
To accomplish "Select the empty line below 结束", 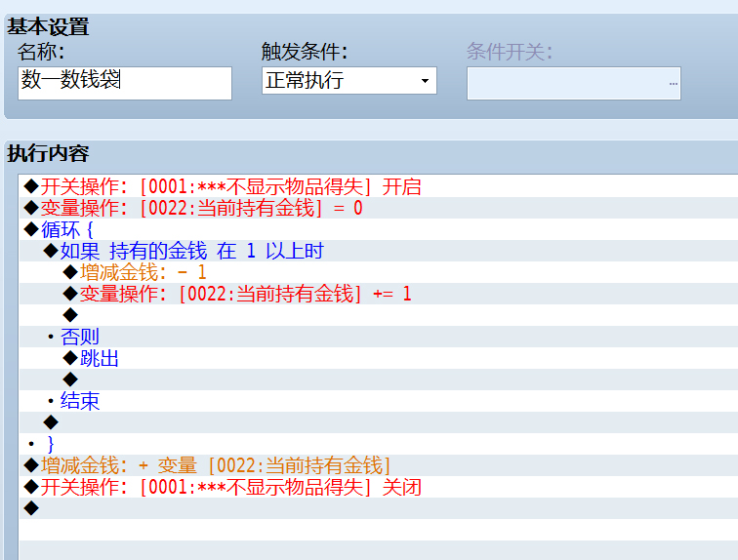I will (379, 422).
